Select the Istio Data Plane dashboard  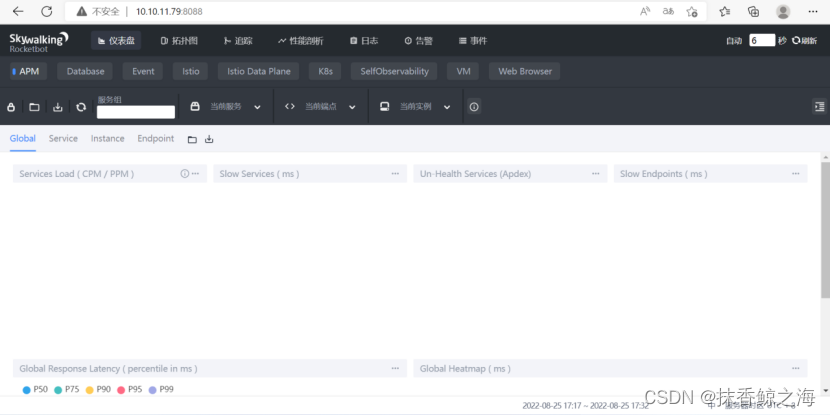259,71
